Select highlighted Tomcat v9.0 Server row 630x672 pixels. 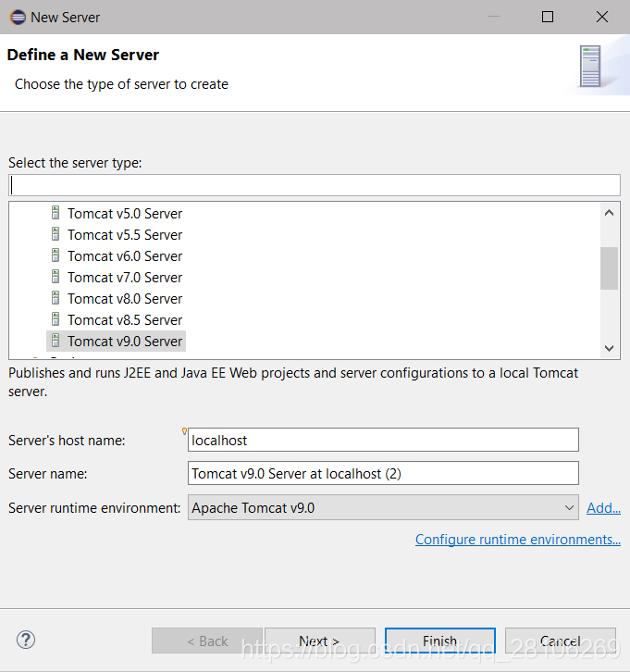[x=116, y=342]
